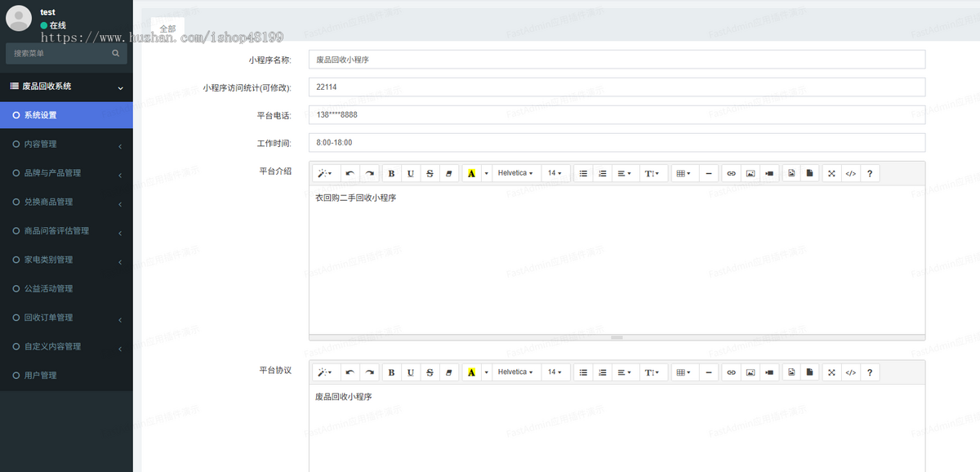
Task: Apply underline formatting to platform introduction text
Action: pos(410,172)
